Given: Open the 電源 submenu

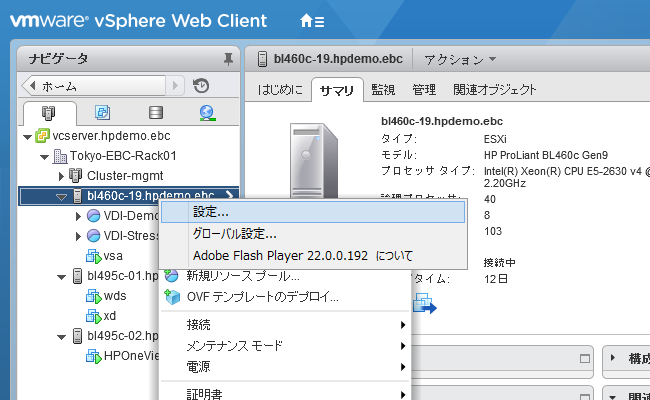Looking at the screenshot, I should [285, 366].
